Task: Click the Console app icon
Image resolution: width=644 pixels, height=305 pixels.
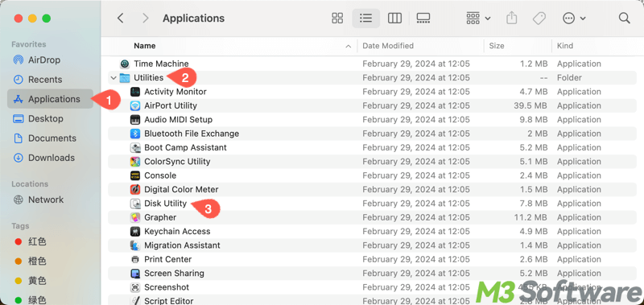Action: pyautogui.click(x=135, y=175)
